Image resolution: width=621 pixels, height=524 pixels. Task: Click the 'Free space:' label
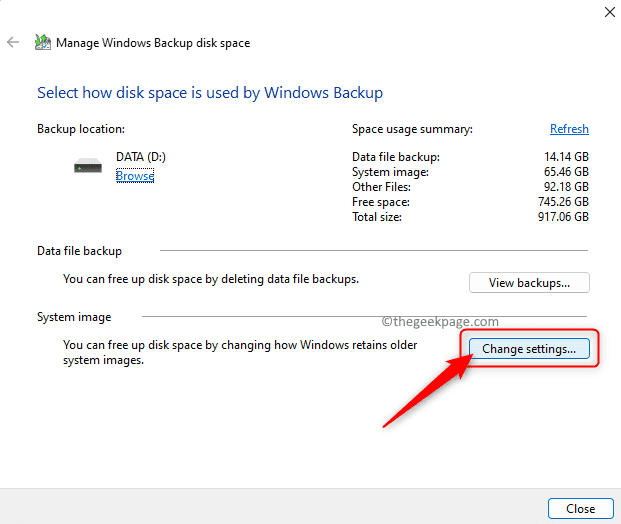(x=381, y=202)
